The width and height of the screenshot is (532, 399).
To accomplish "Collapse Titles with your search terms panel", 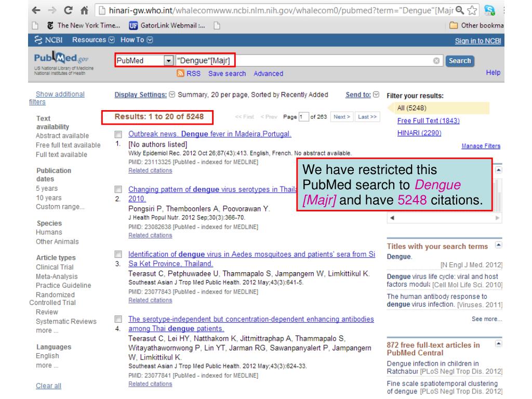I will (498, 245).
